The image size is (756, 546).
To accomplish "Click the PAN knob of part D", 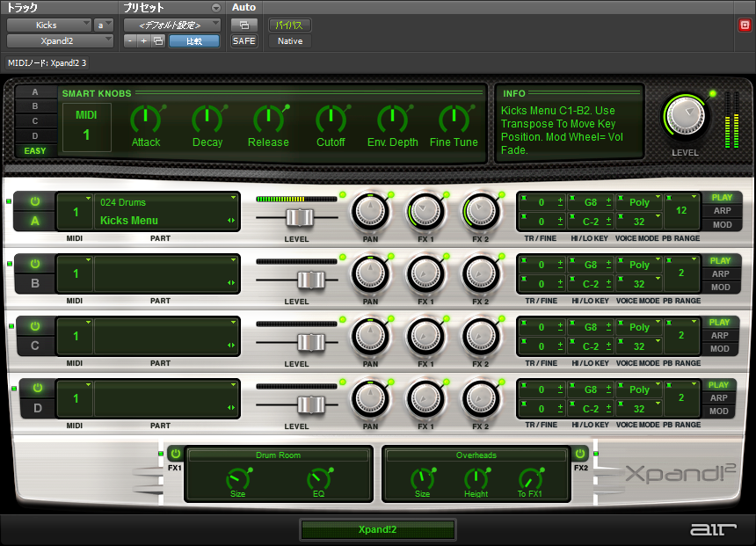I will (x=370, y=399).
